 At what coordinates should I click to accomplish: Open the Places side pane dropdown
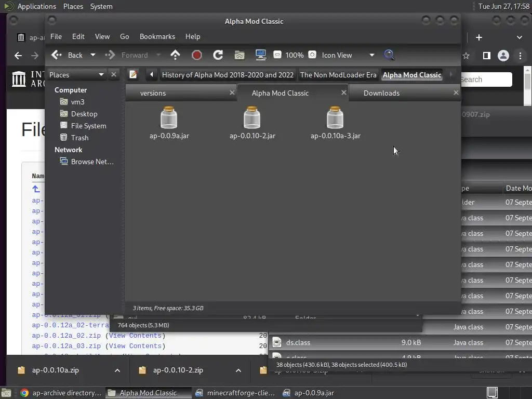tap(76, 75)
